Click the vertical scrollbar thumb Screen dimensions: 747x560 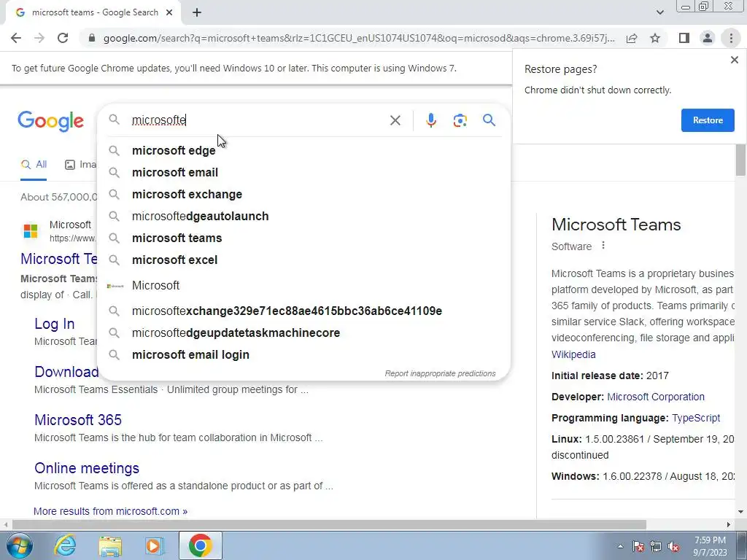click(x=741, y=160)
